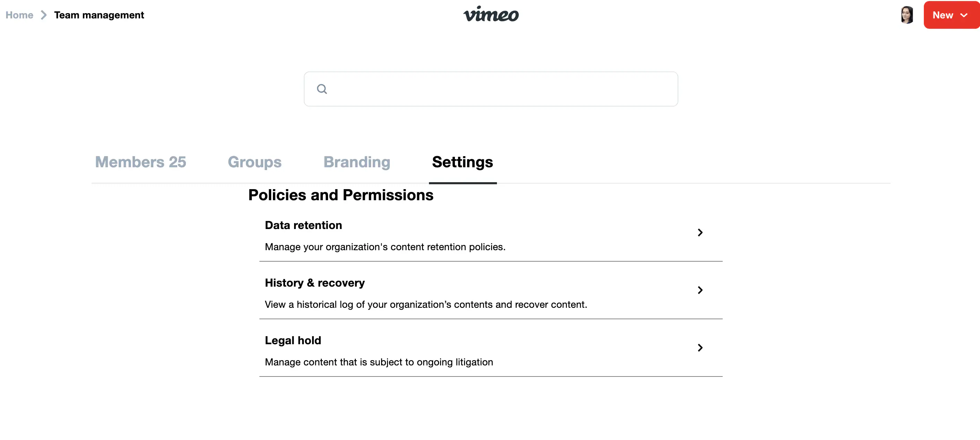Image resolution: width=980 pixels, height=440 pixels.
Task: Switch to the Branding tab
Action: click(x=357, y=162)
